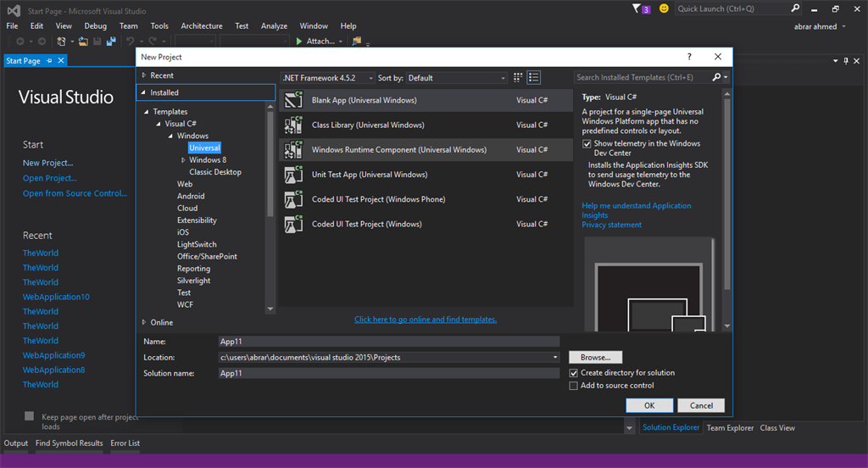Image resolution: width=868 pixels, height=468 pixels.
Task: Open the Architecture menu
Action: coord(201,26)
